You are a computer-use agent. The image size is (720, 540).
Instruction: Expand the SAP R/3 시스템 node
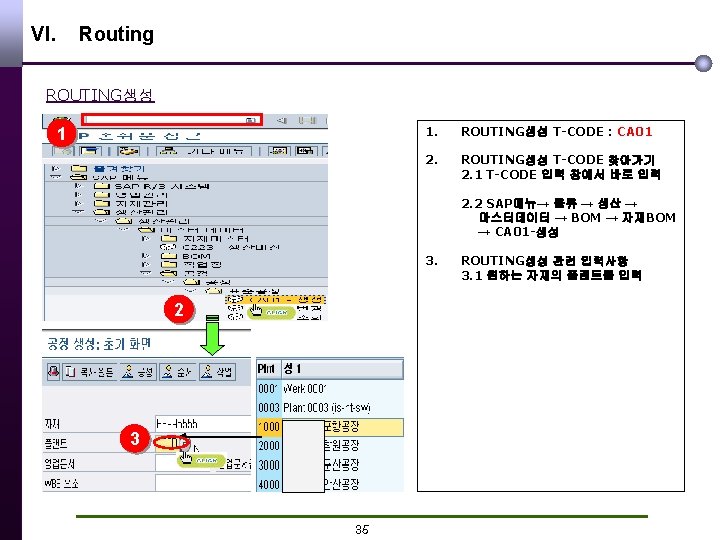79,186
